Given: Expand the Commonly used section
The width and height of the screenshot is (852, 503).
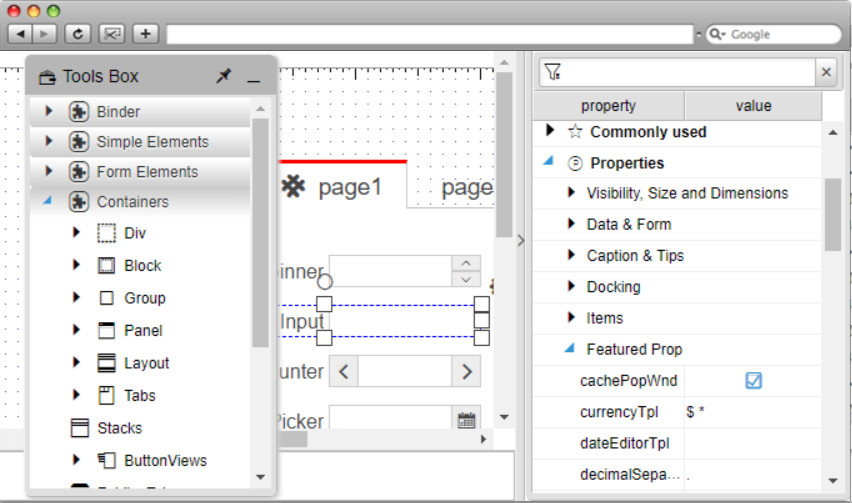Looking at the screenshot, I should click(550, 130).
